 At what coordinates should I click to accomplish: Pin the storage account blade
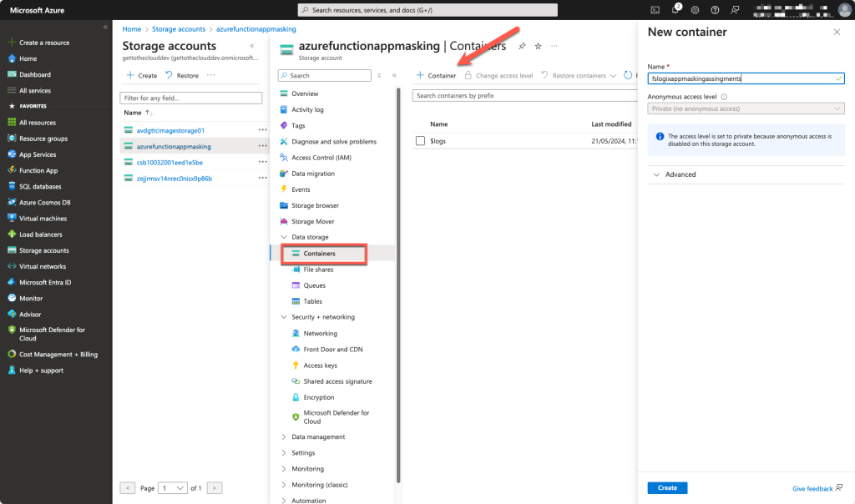pyautogui.click(x=522, y=47)
